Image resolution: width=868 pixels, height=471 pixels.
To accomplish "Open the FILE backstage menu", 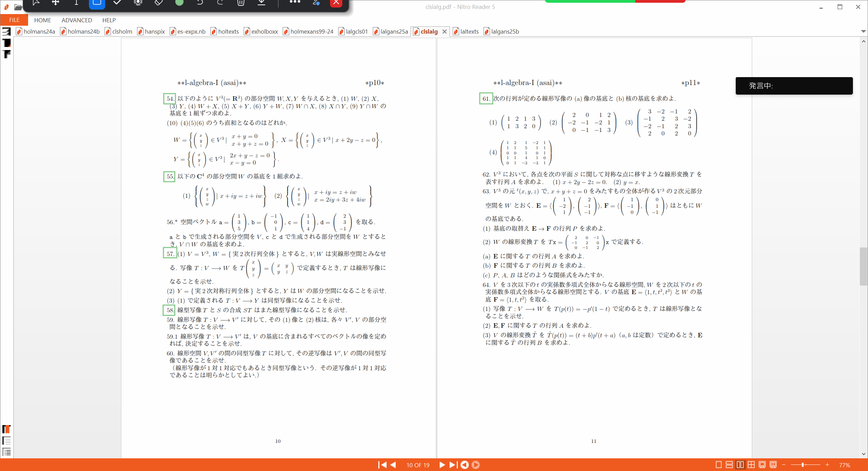I will 14,20.
